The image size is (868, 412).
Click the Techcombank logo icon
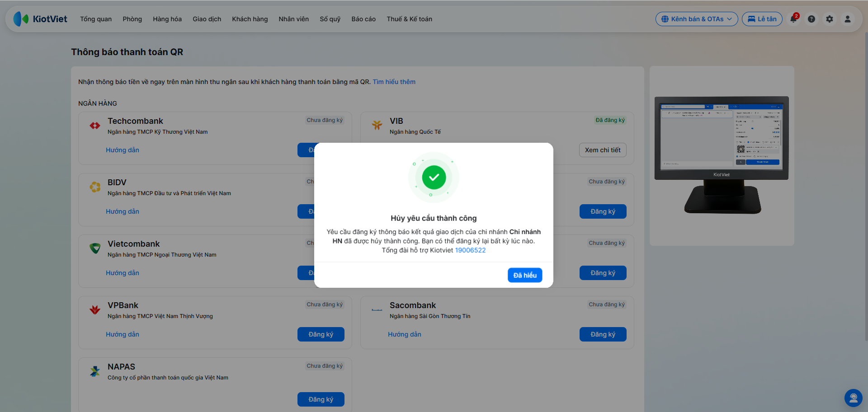95,126
